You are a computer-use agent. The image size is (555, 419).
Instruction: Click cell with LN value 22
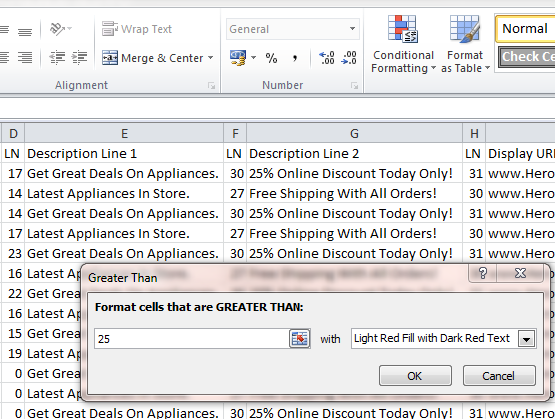(13, 293)
